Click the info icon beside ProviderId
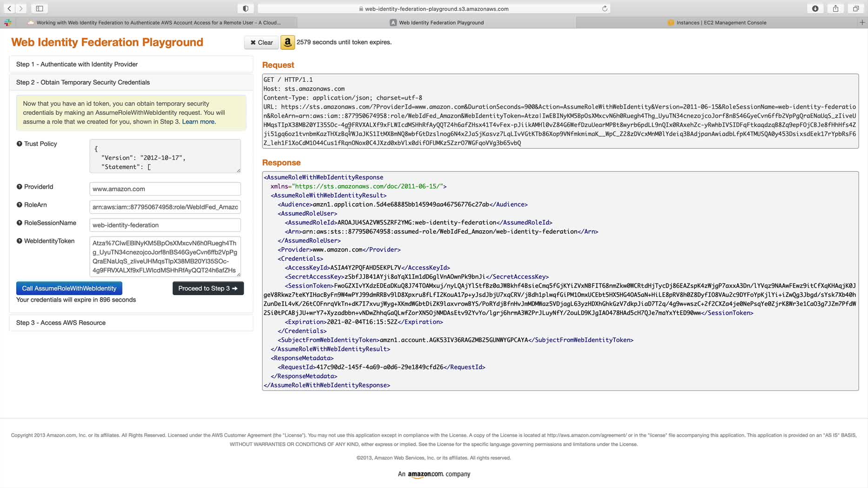The height and width of the screenshot is (488, 868). 20,187
